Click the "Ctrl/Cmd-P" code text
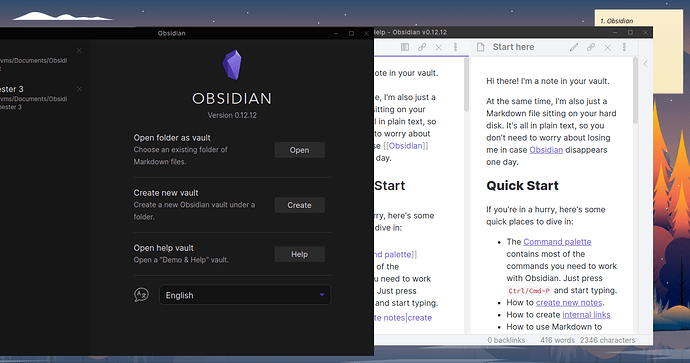This screenshot has height=363, width=690. click(529, 291)
